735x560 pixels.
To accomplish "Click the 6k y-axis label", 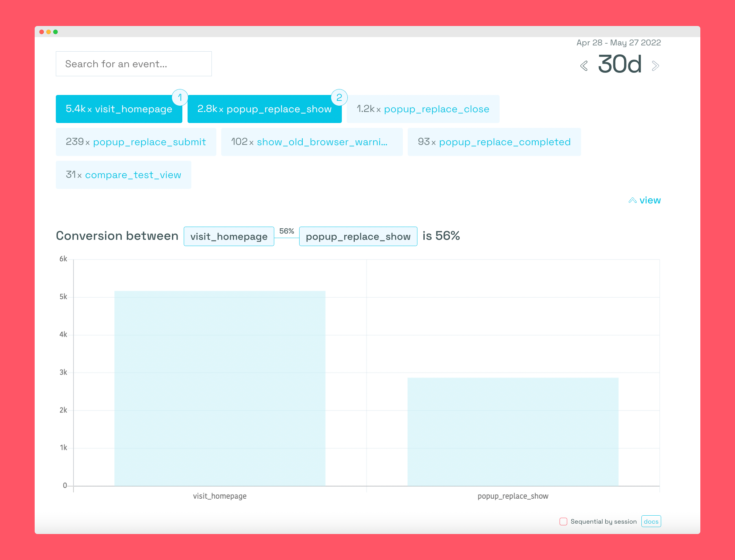I will click(63, 259).
